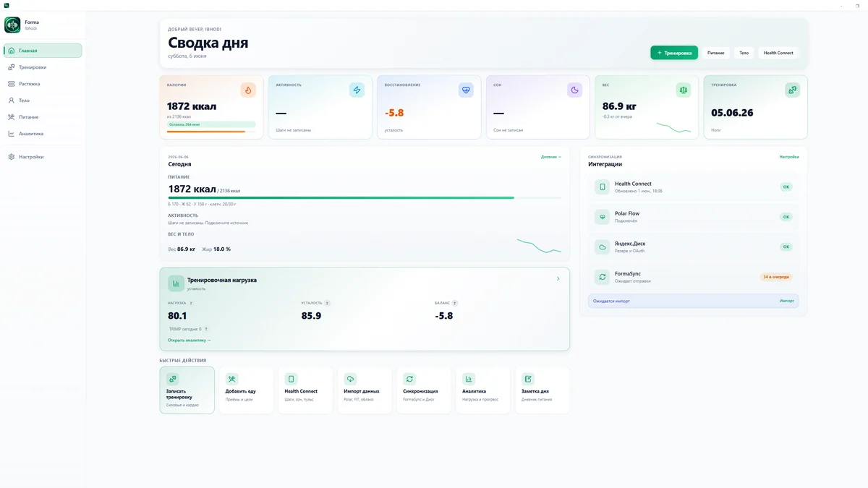The image size is (868, 488).
Task: Click help mark beside TRIMP сегодня
Action: [206, 329]
